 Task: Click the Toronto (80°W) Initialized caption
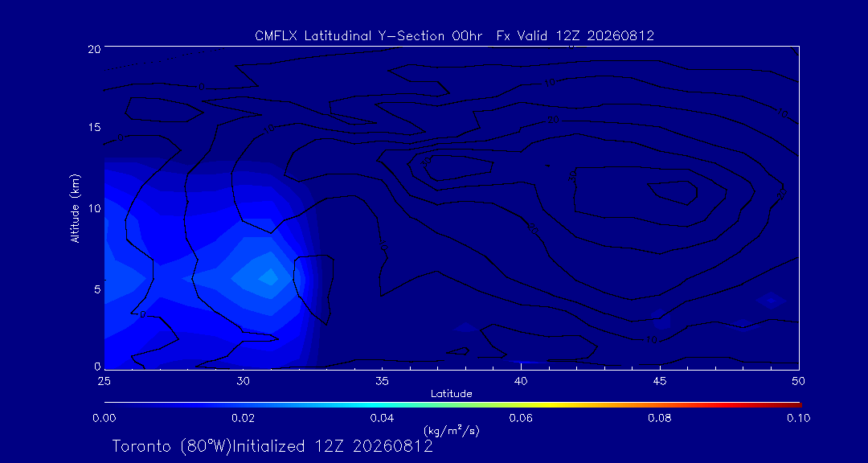tap(272, 446)
